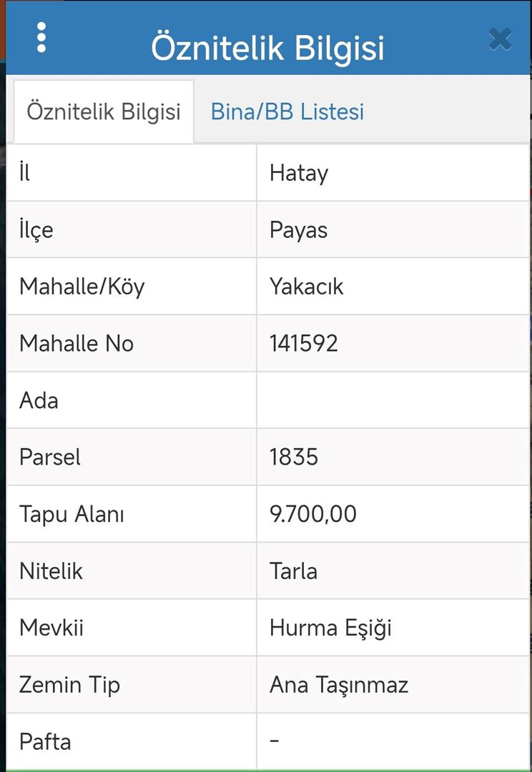Click the Tapu Alanı row label

[72, 515]
